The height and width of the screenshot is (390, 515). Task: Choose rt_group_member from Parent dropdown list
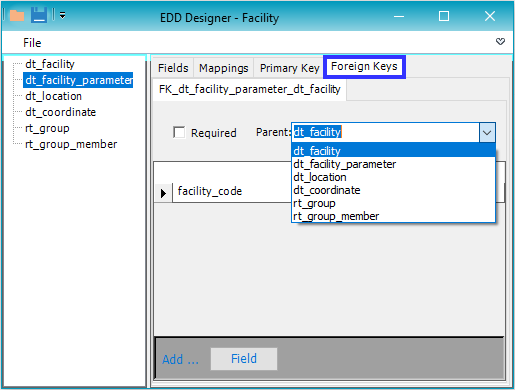click(x=393, y=216)
